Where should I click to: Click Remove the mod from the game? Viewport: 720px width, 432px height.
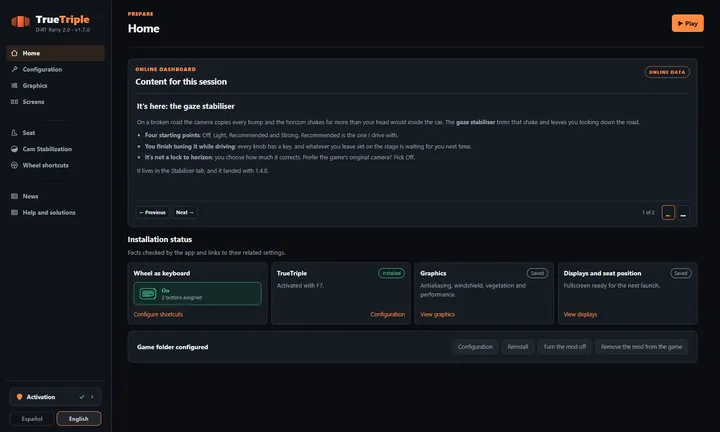641,347
